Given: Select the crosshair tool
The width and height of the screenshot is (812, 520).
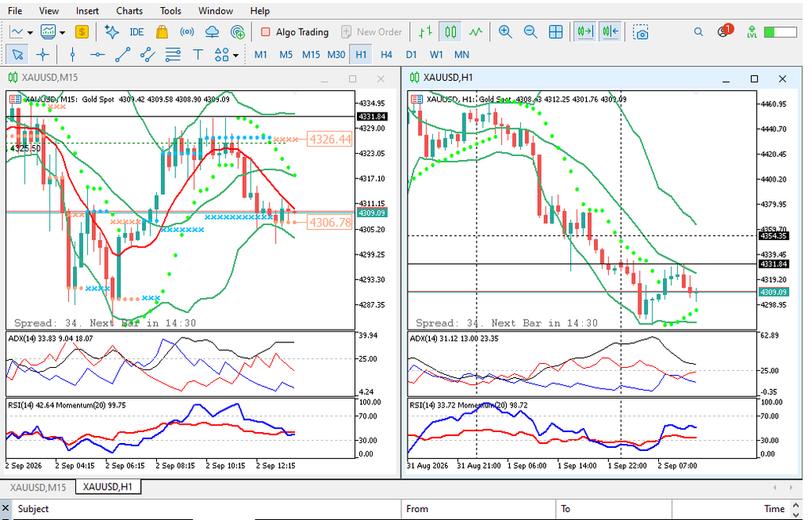Looking at the screenshot, I should coord(43,55).
